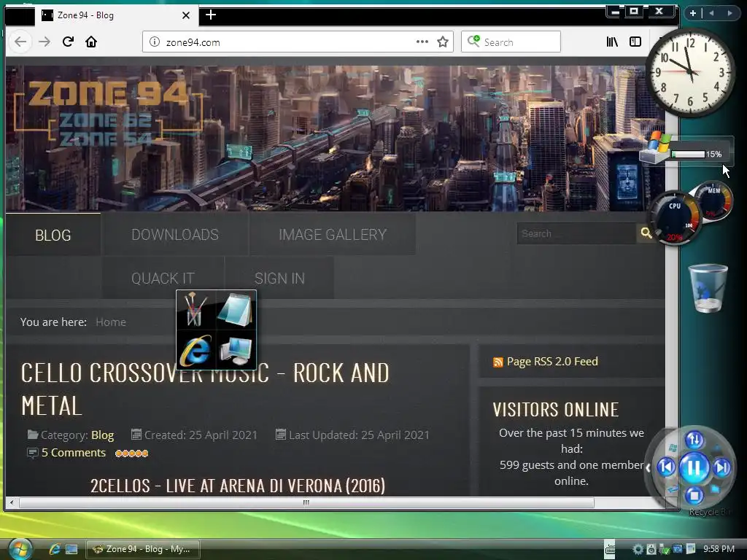
Task: Click the paint brushes icon in popup
Action: (x=196, y=310)
